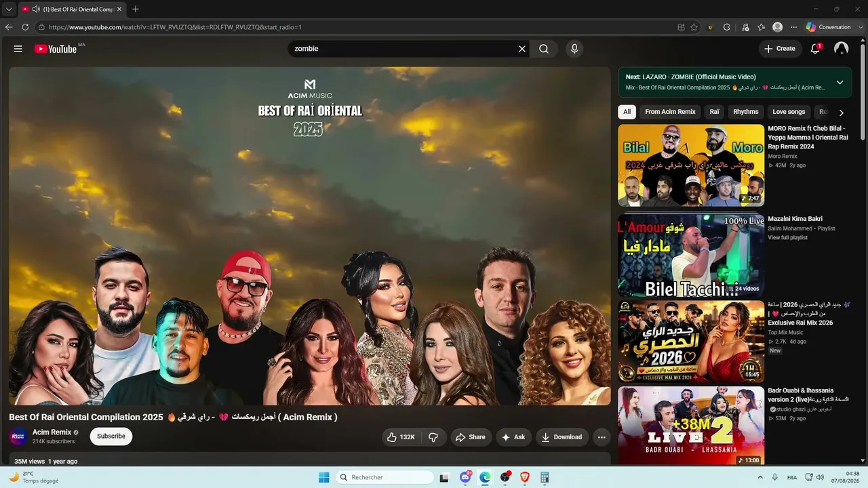Open YouTube notifications bell
Screen dimensions: 868x488
[x=816, y=49]
